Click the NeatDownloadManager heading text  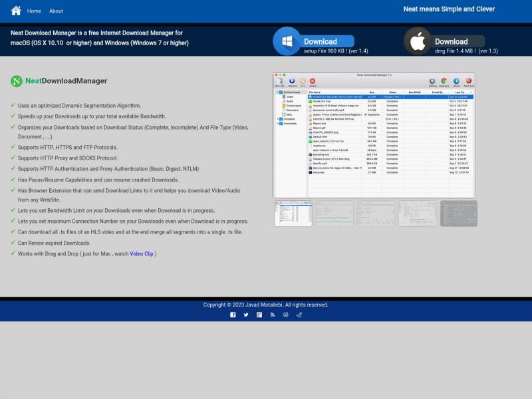66,80
